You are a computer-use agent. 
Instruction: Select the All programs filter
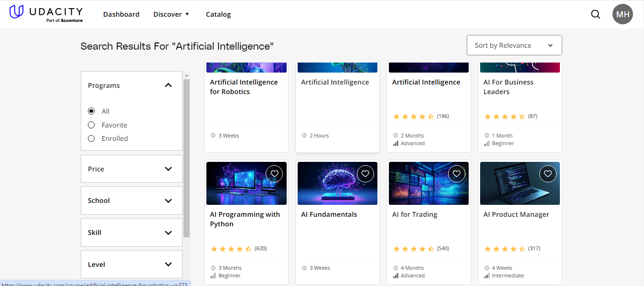91,111
